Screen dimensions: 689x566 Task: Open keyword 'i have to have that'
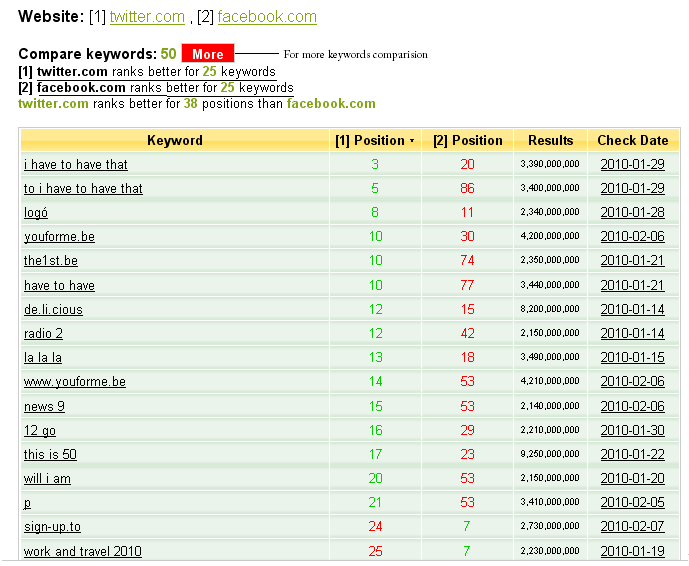pos(76,164)
